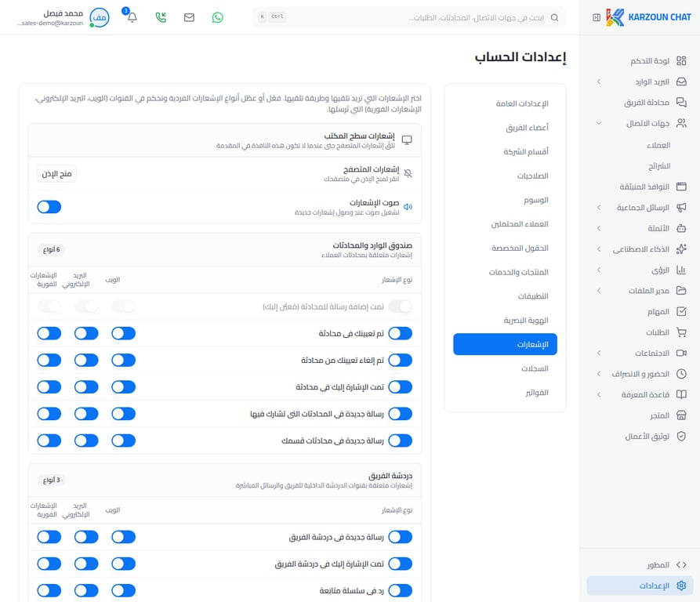Expand الرؤى chevron
Image resolution: width=700 pixels, height=602 pixels.
click(599, 270)
